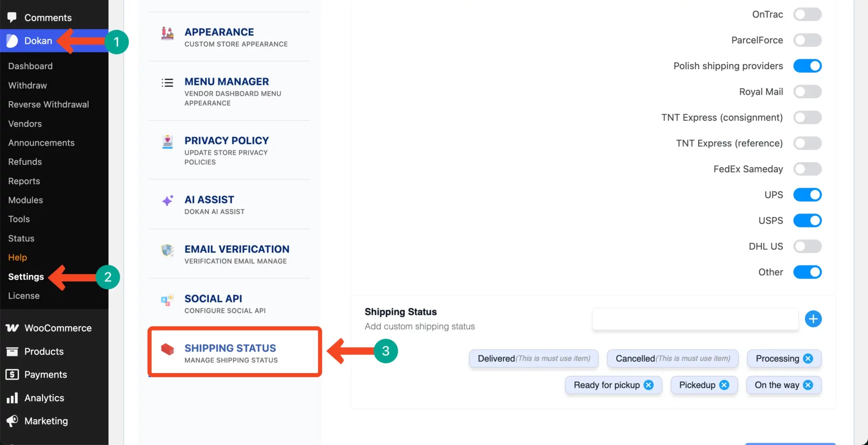Viewport: 868px width, 445px height.
Task: Open the orange Help submenu item
Action: 18,257
